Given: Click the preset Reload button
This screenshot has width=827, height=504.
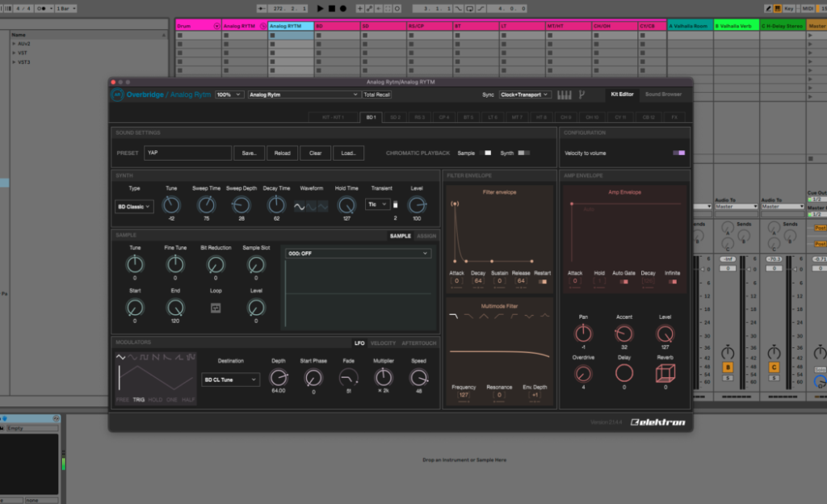Looking at the screenshot, I should coord(282,153).
